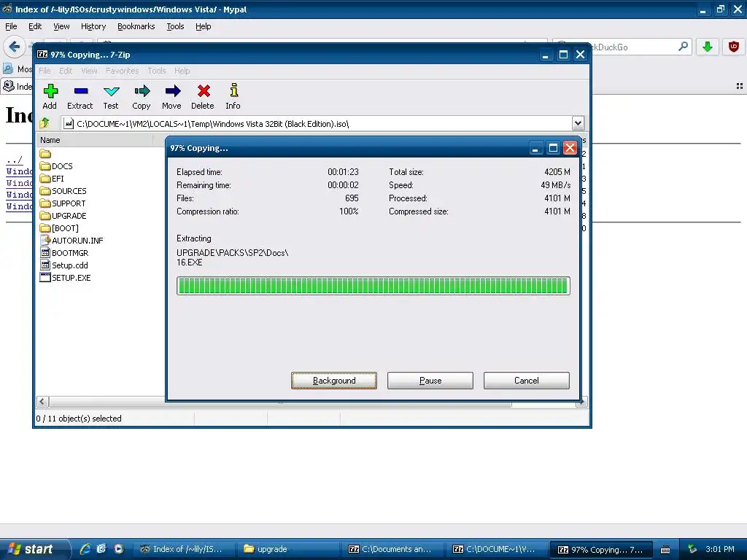Select the Setup.cdd file icon

point(45,265)
